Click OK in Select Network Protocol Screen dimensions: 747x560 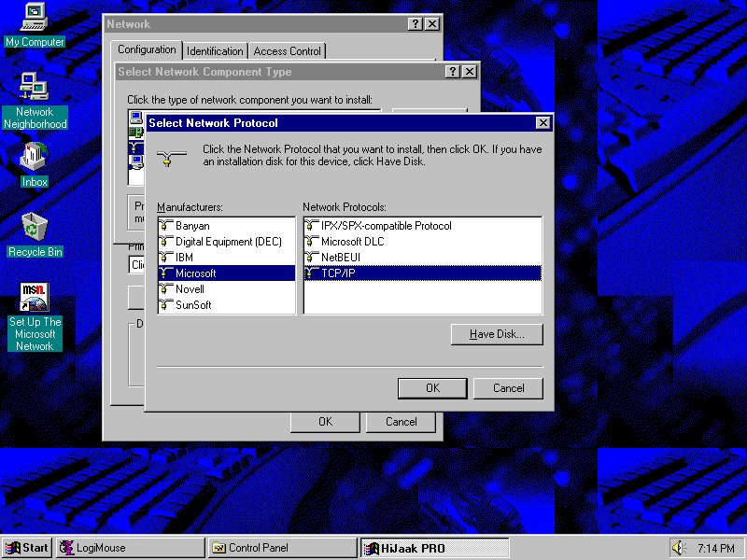tap(432, 388)
